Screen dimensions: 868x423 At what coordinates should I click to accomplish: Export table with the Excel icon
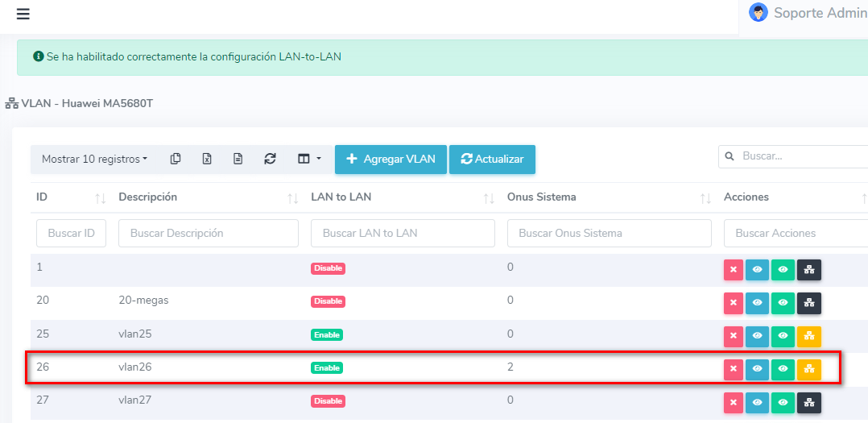(207, 160)
